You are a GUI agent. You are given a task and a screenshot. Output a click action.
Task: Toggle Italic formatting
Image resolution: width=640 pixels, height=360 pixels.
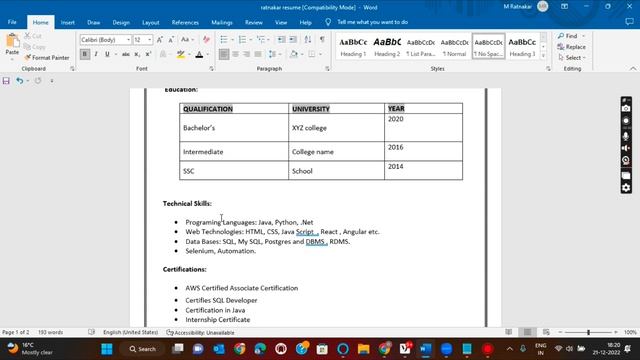tap(96, 54)
